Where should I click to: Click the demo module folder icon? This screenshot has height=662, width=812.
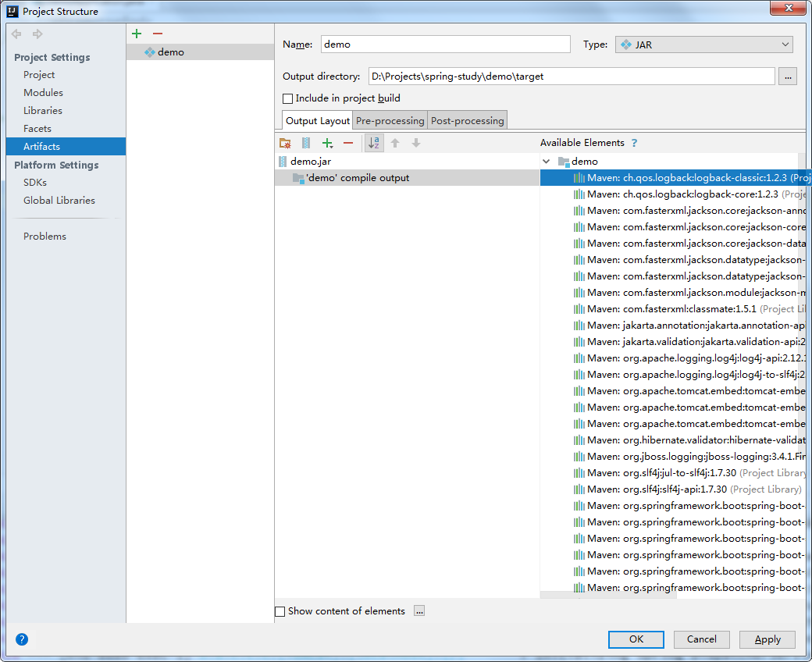[564, 162]
